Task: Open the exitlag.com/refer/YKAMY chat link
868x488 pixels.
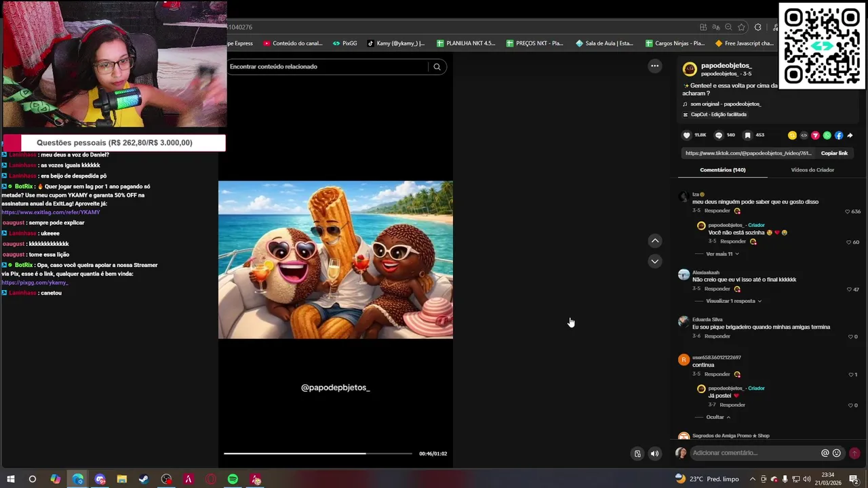Action: tap(51, 212)
